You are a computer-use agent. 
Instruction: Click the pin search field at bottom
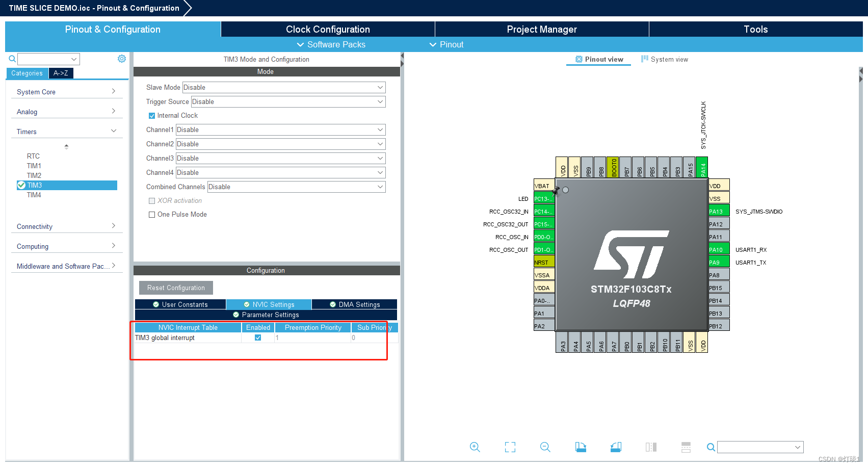coord(760,447)
